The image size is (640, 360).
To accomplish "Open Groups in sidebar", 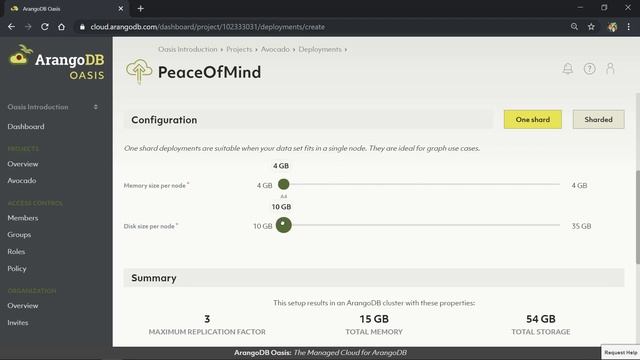I will point(19,235).
